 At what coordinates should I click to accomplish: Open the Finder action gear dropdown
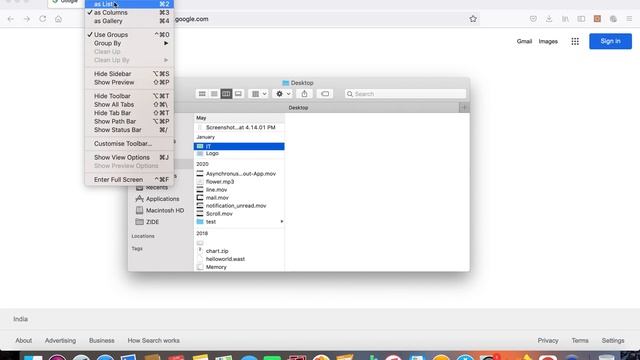click(x=282, y=94)
